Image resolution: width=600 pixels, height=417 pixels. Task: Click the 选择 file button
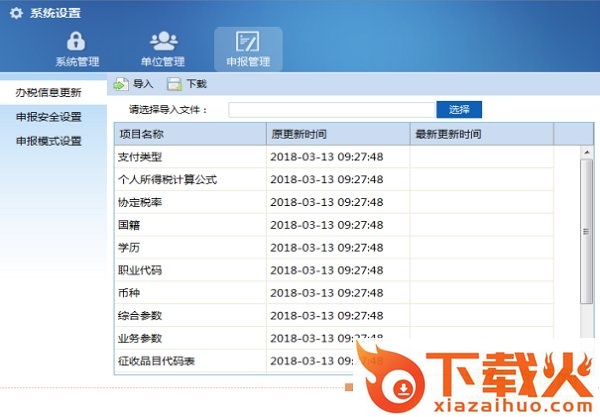click(x=459, y=109)
